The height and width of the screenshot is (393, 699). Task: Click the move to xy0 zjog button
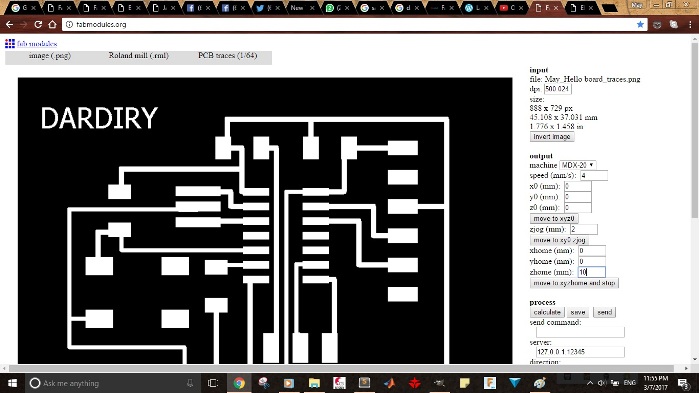pos(559,240)
